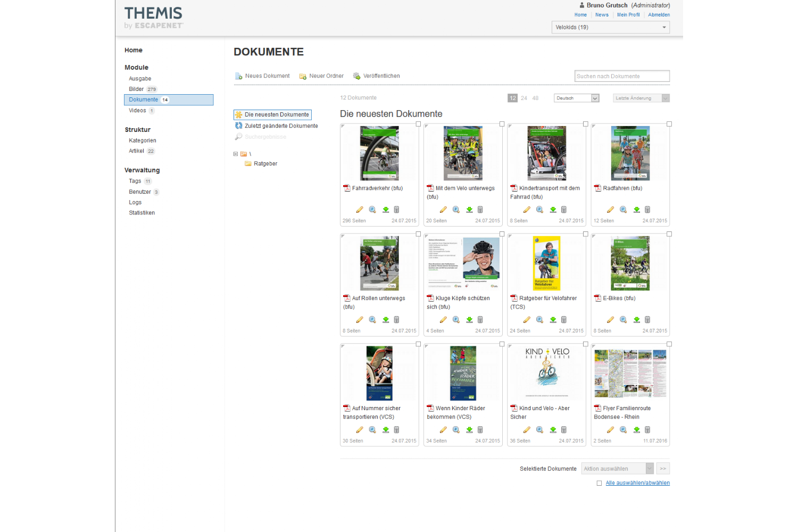Edit the Ratgeber für Velofahrer (TCS) document
The image size is (798, 532).
527,320
